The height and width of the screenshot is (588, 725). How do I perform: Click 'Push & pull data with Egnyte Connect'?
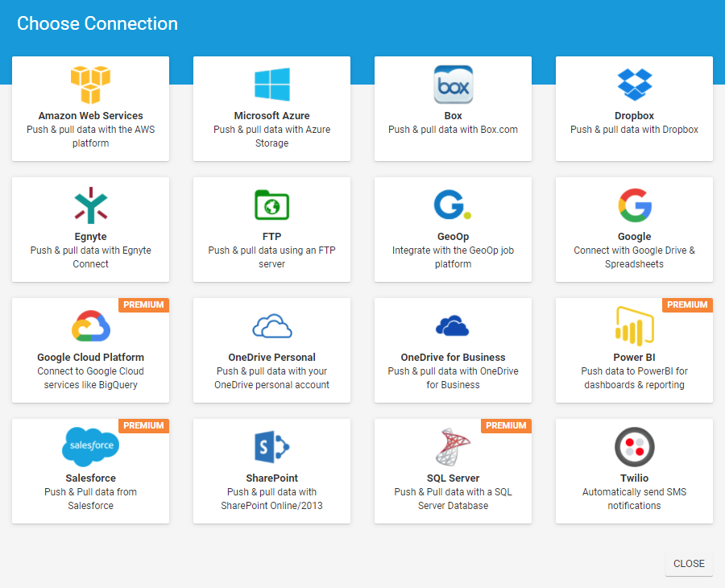(90, 257)
